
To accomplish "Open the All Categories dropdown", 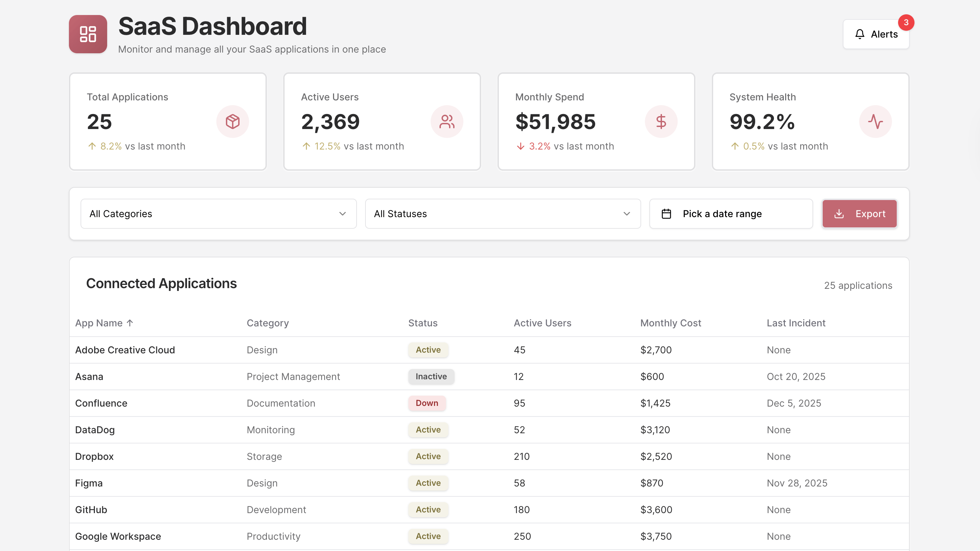I will 218,213.
